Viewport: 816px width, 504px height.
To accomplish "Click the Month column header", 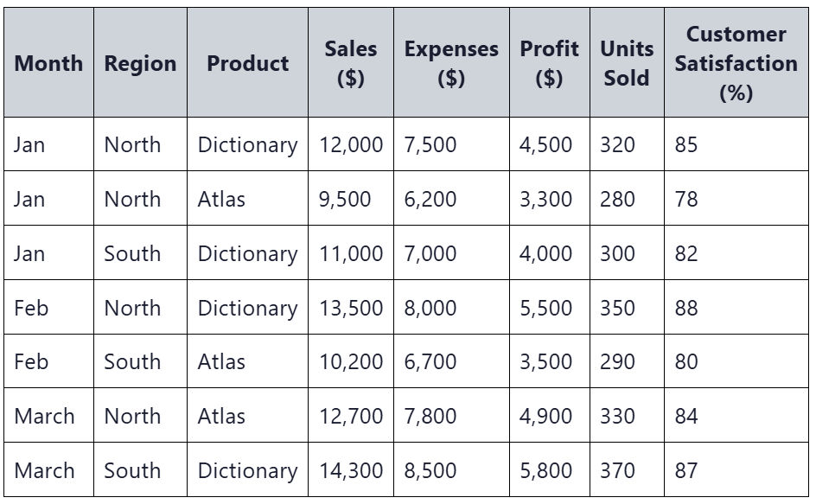I will 49,62.
